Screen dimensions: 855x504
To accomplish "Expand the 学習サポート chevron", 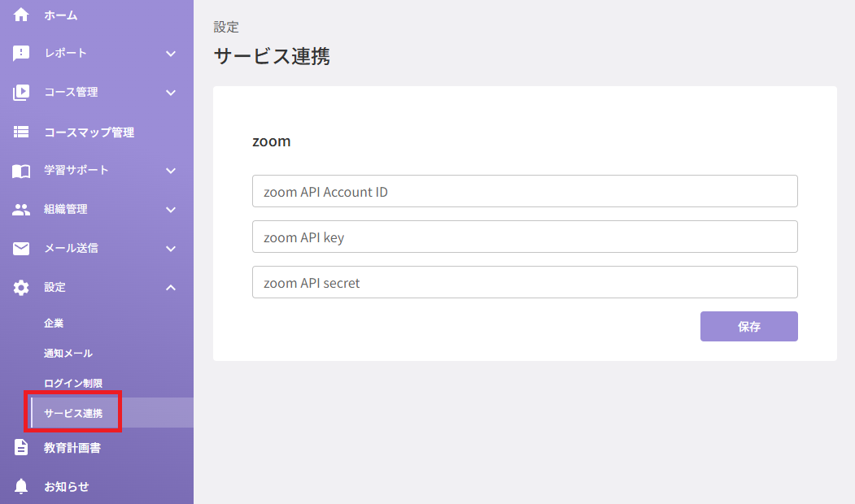I will click(x=171, y=171).
